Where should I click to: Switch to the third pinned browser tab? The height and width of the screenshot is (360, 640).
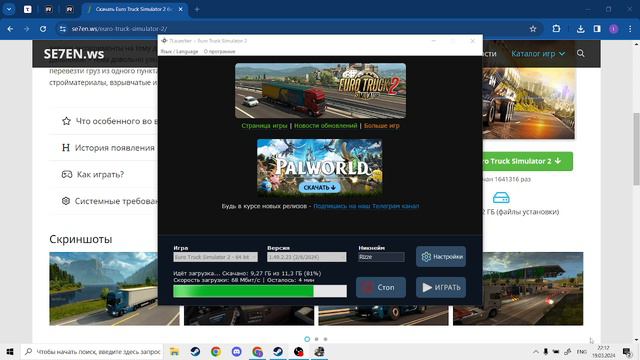click(69, 9)
